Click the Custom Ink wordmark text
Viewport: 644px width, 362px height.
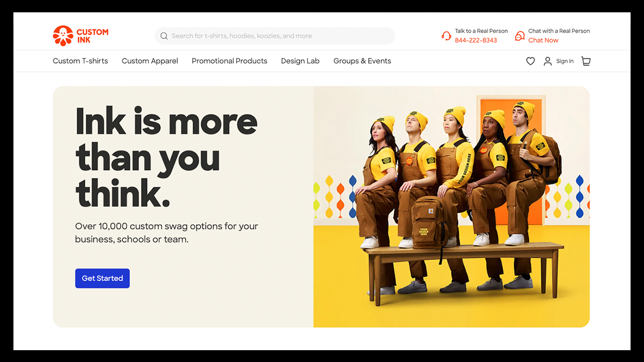coord(92,36)
